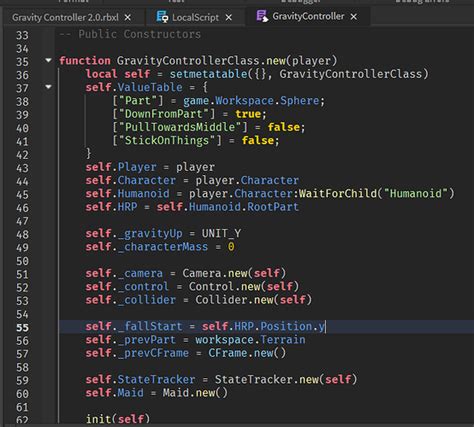Click line number 35 in the gutter
Image resolution: width=474 pixels, height=427 pixels.
click(x=22, y=62)
